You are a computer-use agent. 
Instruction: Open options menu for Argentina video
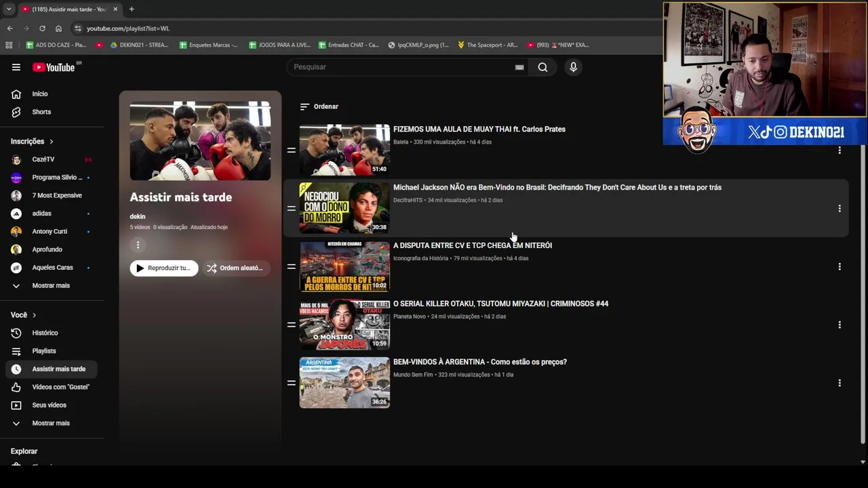(x=840, y=383)
